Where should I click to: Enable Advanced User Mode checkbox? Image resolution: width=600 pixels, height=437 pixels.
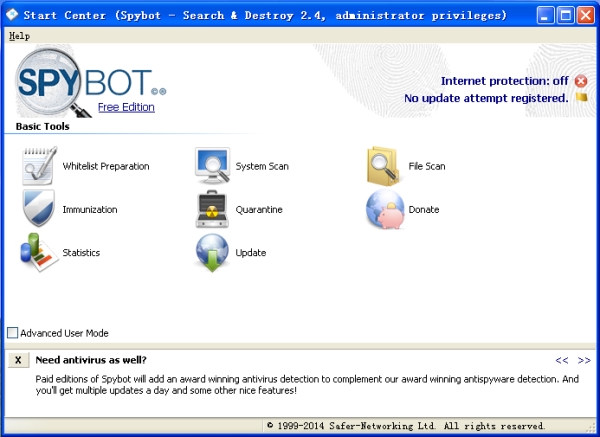click(x=12, y=333)
